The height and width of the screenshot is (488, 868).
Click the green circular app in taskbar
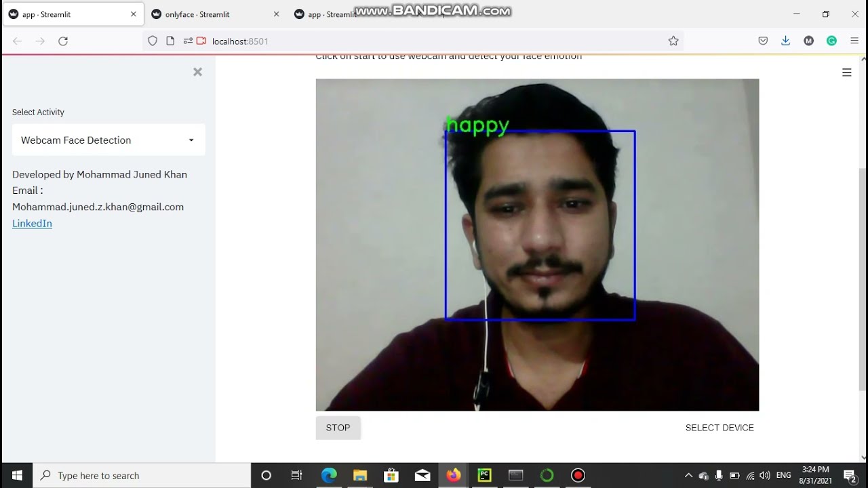[x=547, y=475]
